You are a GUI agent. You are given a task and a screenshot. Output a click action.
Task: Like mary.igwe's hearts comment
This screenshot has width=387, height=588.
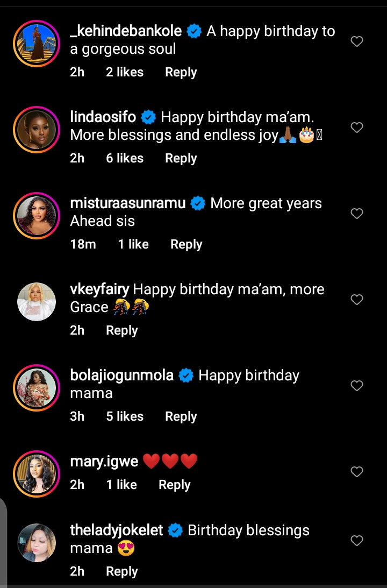(x=357, y=472)
